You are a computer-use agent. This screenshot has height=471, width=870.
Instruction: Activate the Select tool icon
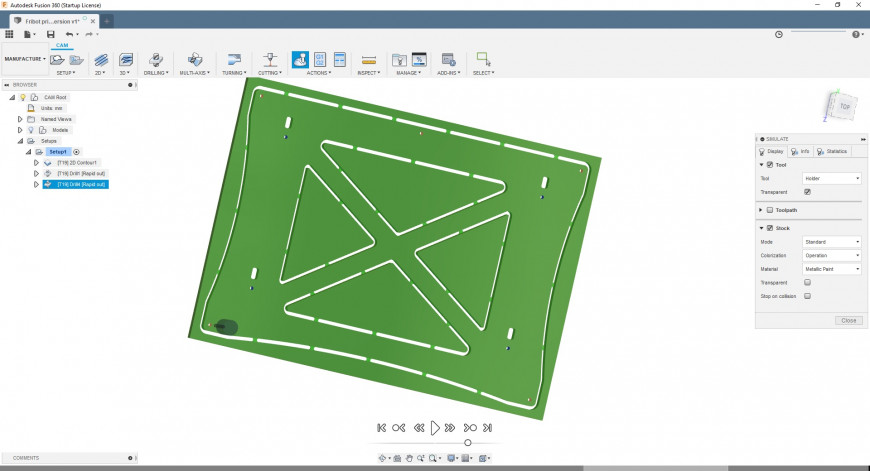[483, 59]
